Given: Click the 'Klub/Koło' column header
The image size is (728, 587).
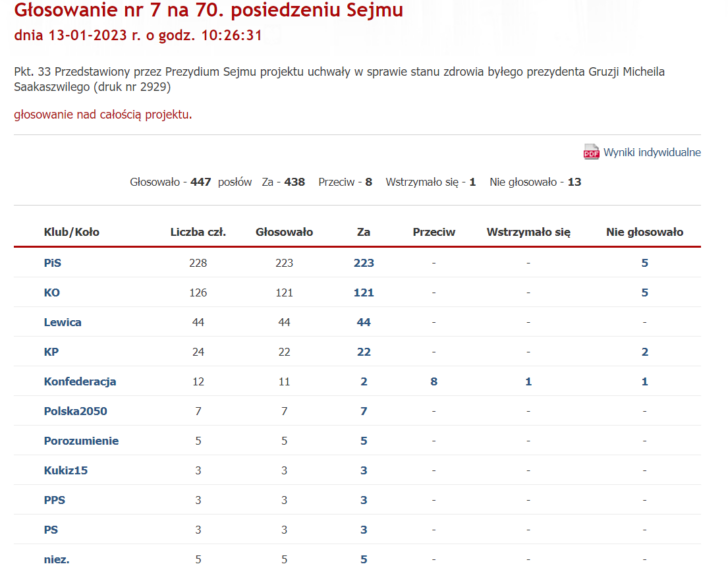Looking at the screenshot, I should coord(72,232).
